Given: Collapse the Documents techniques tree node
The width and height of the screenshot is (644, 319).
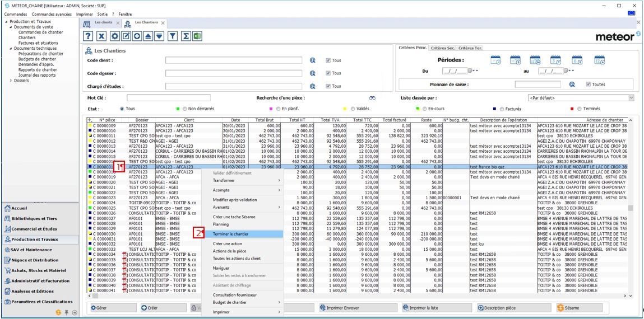Looking at the screenshot, I should click(11, 48).
